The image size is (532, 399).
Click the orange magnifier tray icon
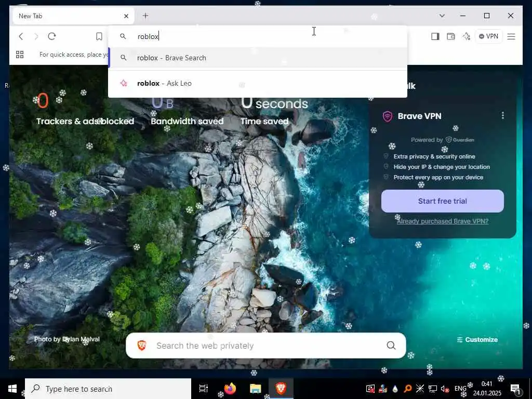pos(408,389)
